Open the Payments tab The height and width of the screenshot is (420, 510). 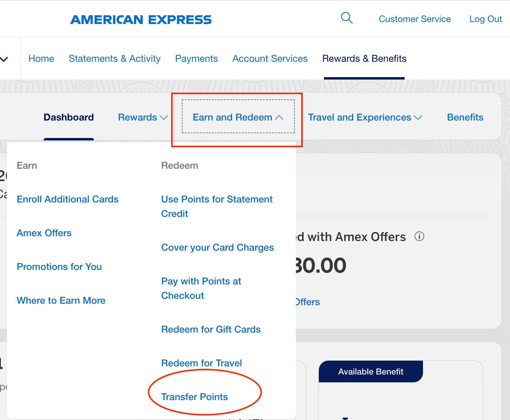click(x=196, y=58)
